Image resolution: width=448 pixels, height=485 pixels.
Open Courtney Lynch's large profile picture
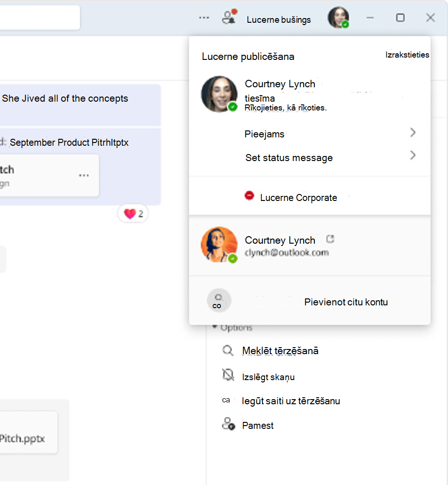pyautogui.click(x=219, y=94)
